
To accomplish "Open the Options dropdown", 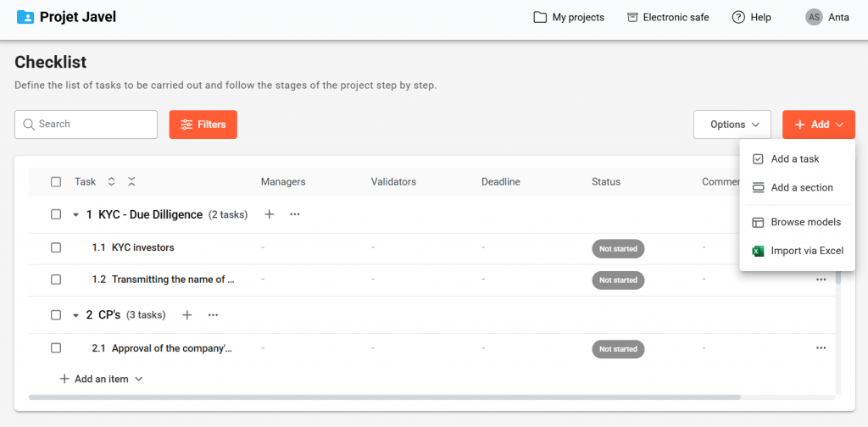I will tap(732, 125).
